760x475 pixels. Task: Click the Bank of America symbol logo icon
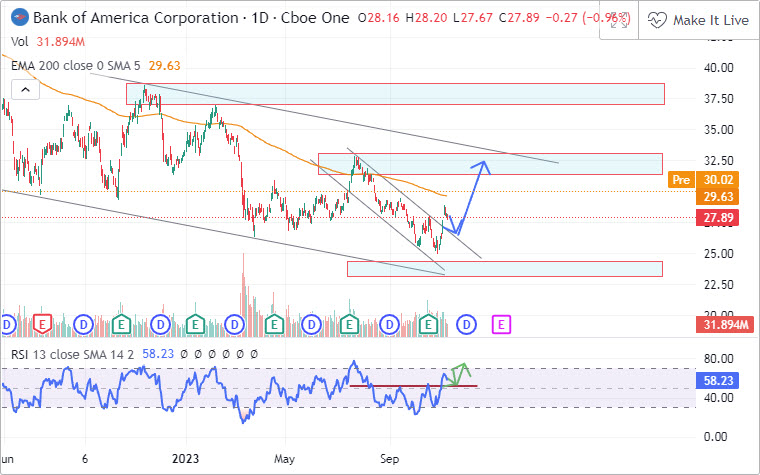coord(17,19)
